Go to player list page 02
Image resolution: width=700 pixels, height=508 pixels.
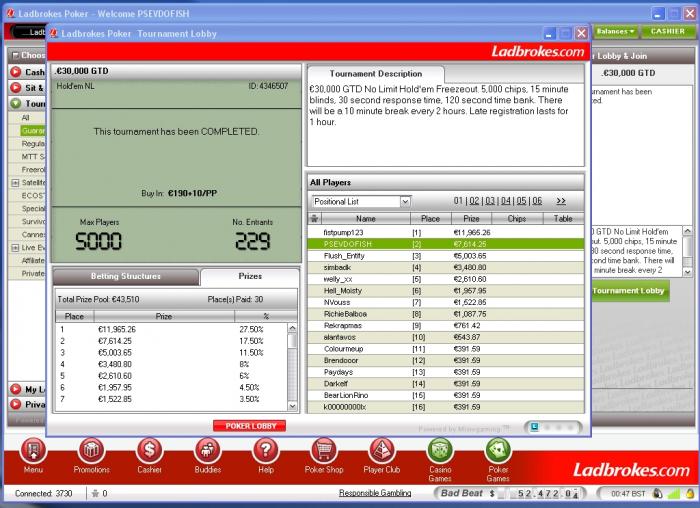click(x=474, y=201)
